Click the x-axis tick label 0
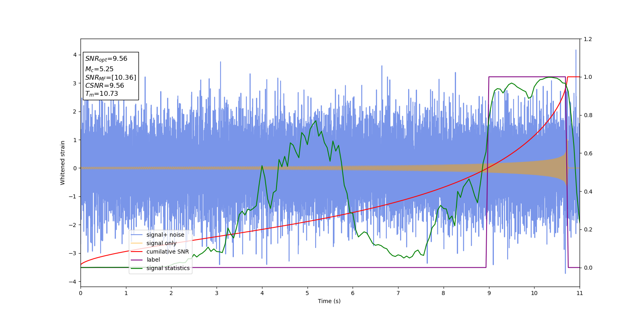This screenshot has height=322, width=644. tap(80, 293)
